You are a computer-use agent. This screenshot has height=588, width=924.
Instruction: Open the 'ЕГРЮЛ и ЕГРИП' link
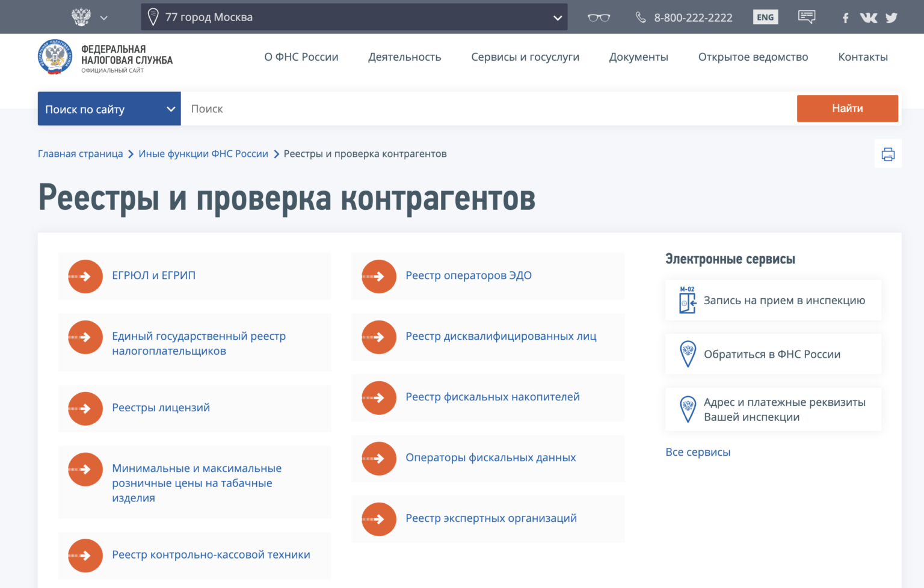point(154,275)
